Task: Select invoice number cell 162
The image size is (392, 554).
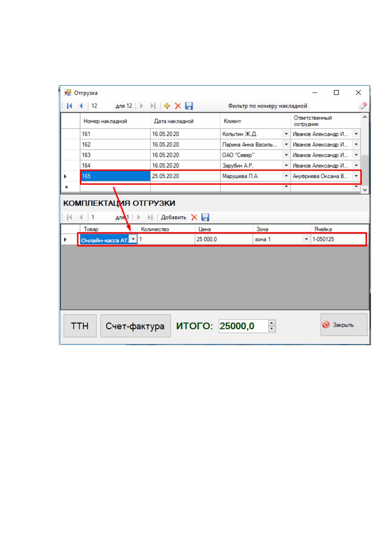Action: 115,144
